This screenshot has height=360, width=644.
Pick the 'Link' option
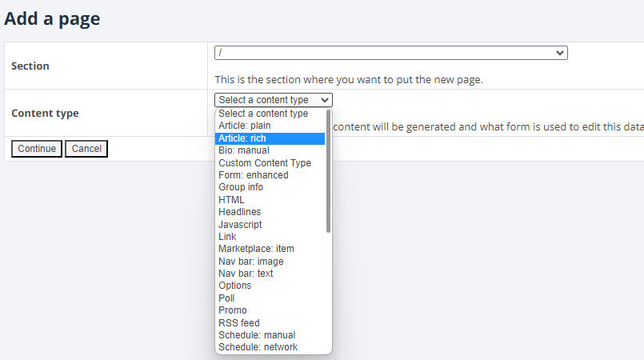coord(228,237)
